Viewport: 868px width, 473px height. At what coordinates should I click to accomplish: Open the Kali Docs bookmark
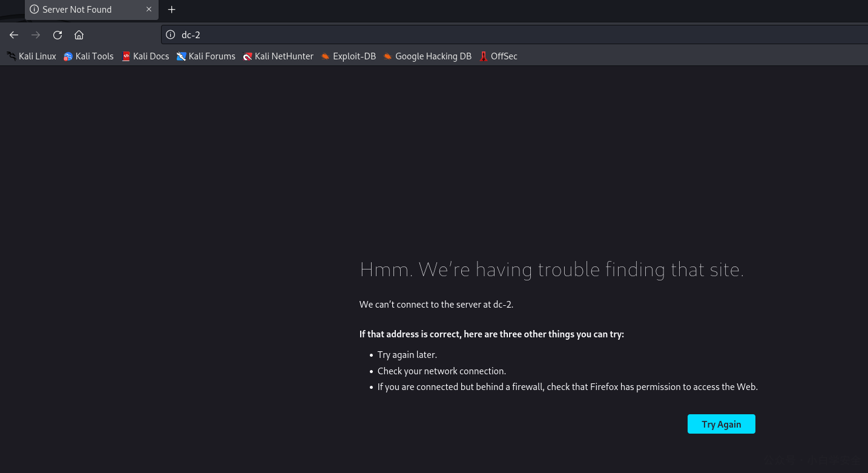click(x=145, y=56)
